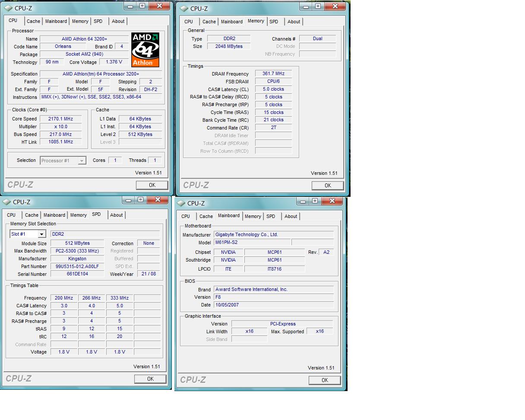Viewport: 525px width, 420px height.
Task: Click the F8 BIOS version value
Action: point(274,297)
